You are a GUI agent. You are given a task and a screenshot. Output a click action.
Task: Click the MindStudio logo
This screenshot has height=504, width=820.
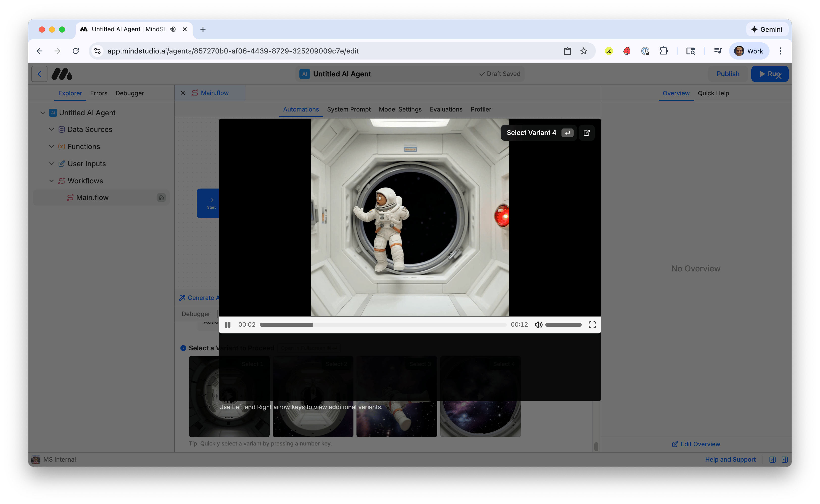(62, 74)
